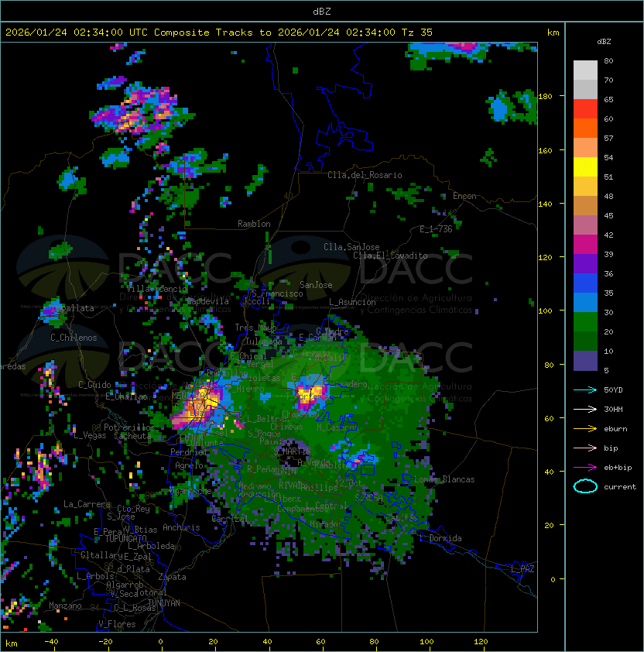Pick the red swatch between 65 and 60
Viewport: 644px width, 652px height.
(585, 108)
